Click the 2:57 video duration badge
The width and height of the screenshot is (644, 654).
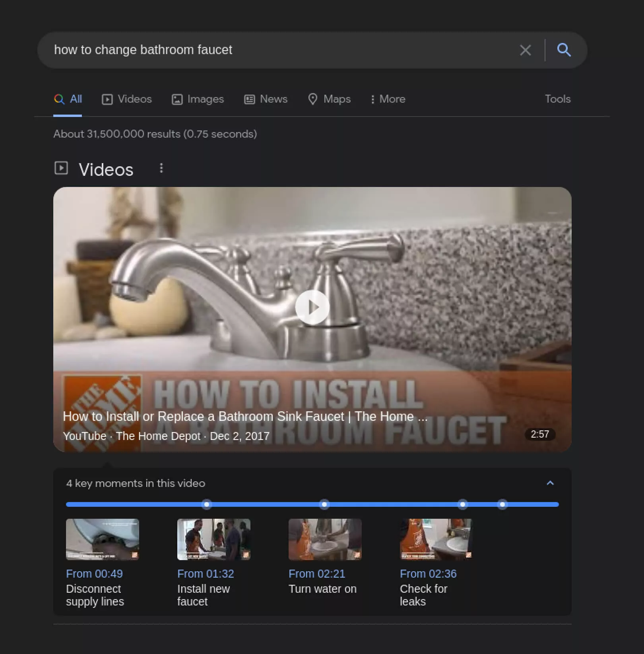pos(540,434)
